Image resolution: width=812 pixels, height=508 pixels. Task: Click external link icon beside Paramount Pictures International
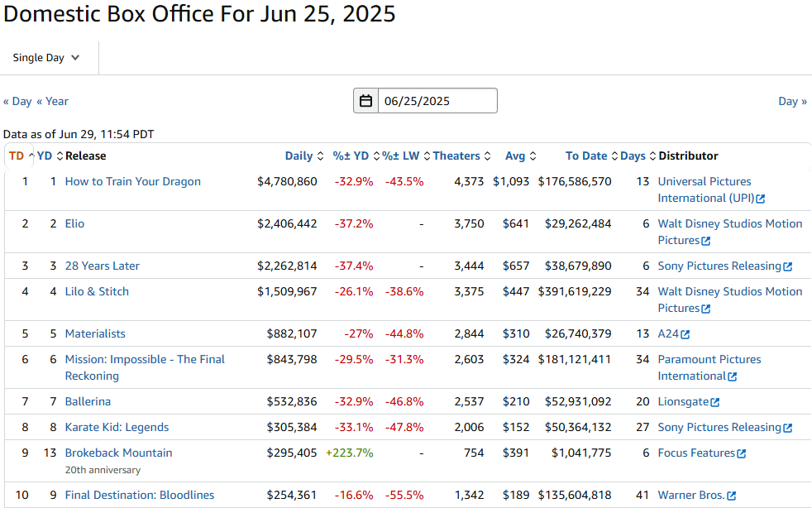(733, 376)
